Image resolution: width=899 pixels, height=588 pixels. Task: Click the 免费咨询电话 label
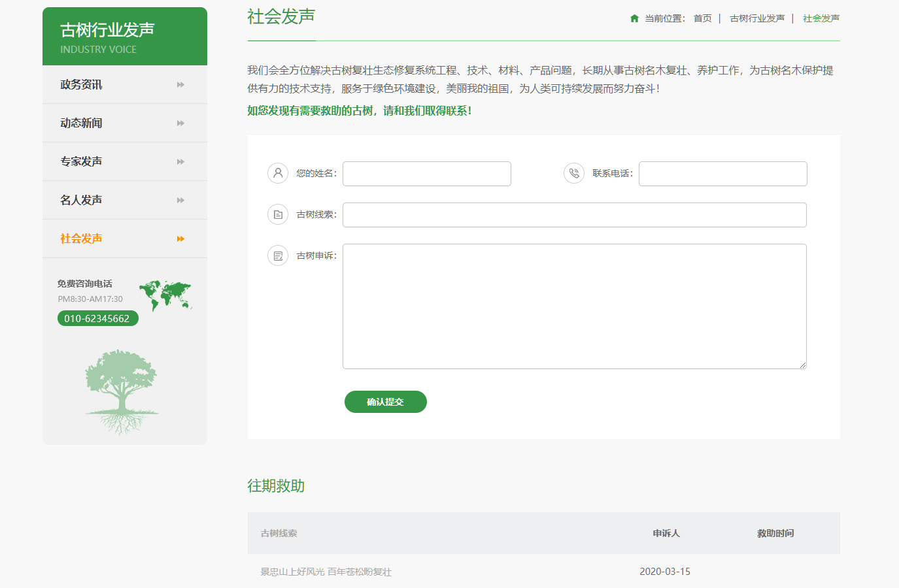click(x=84, y=284)
